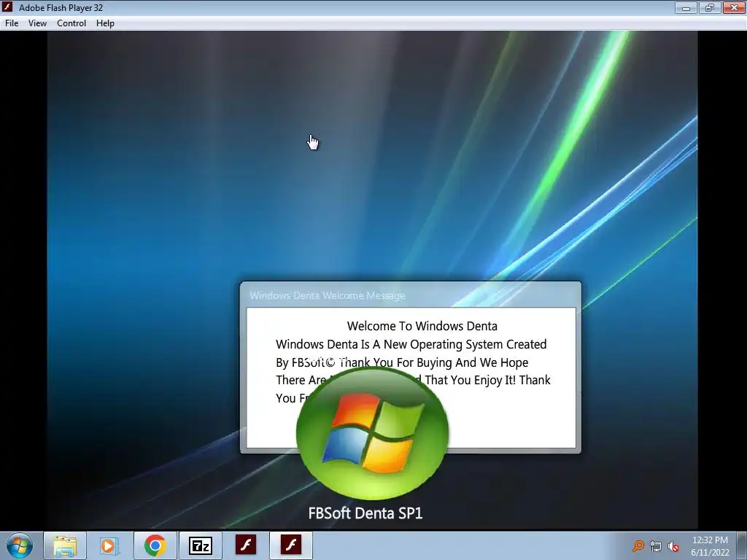Viewport: 747px width, 560px height.
Task: Click the Windows Start orb
Action: tap(20, 545)
